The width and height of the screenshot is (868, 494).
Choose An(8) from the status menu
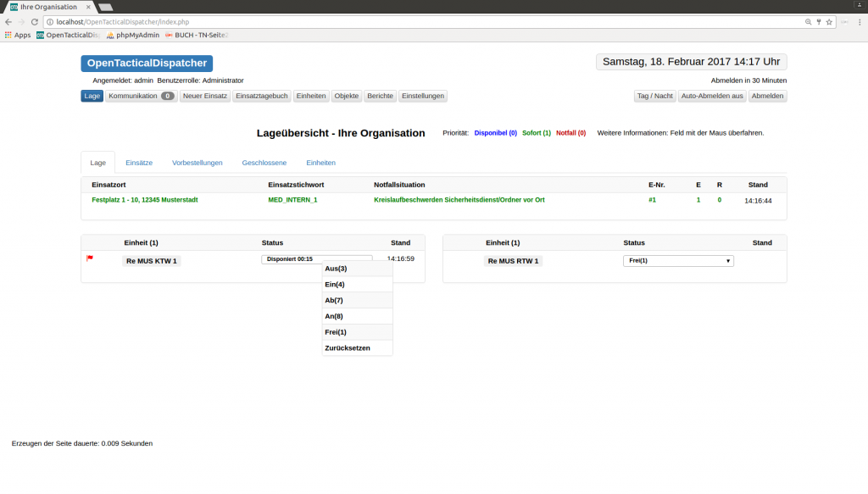coord(357,316)
